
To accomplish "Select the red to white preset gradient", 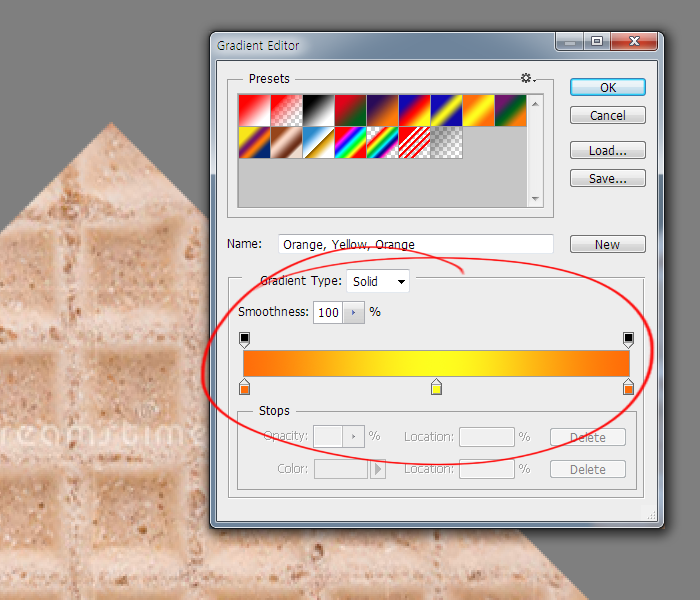I will [254, 110].
